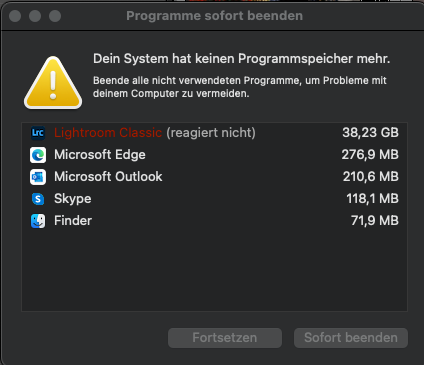Click the Microsoft Edge icon

tap(38, 155)
